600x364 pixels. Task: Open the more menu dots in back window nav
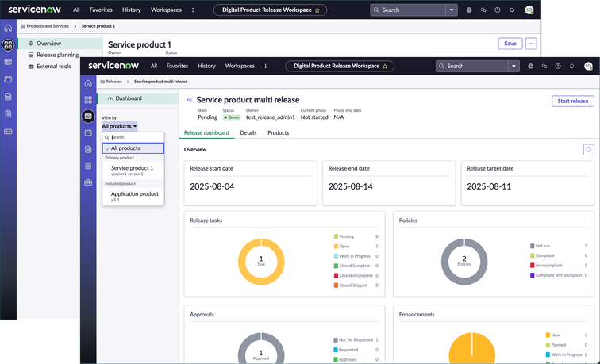[x=193, y=10]
